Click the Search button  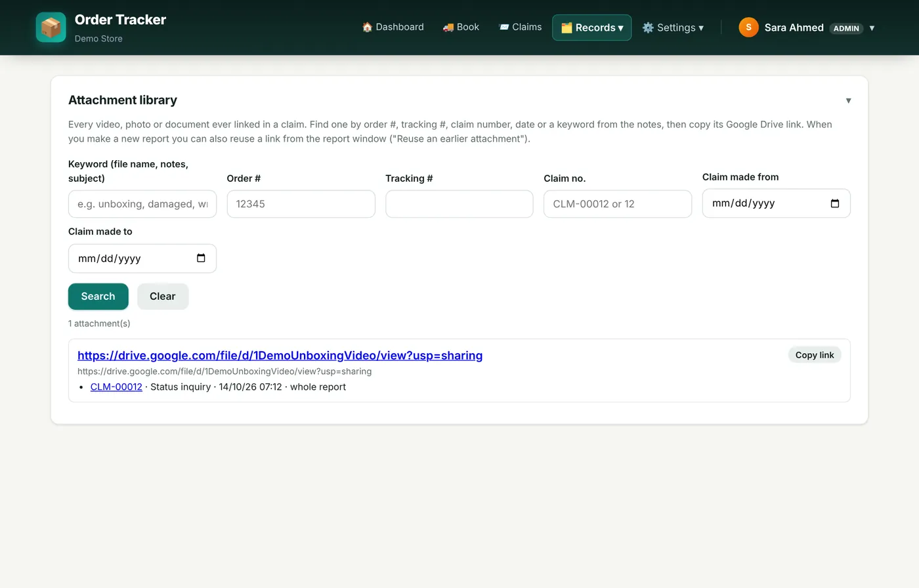coord(98,297)
